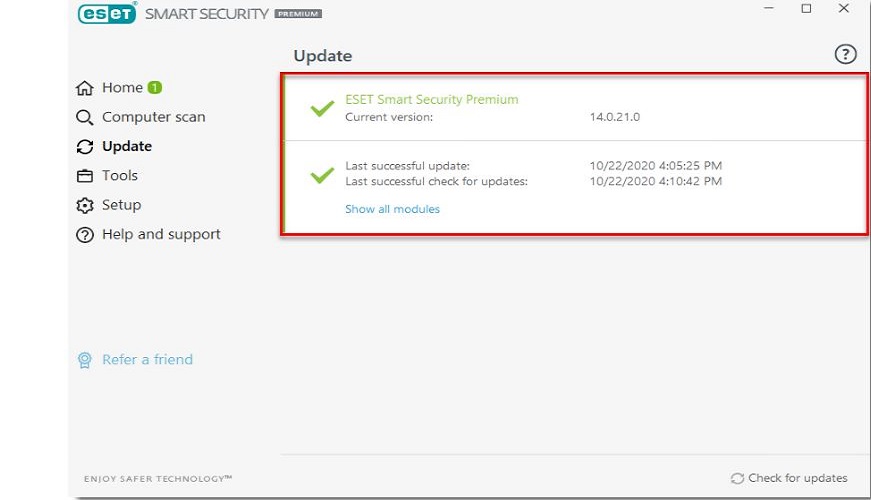Select the Tools menu entry
Image resolution: width=871 pixels, height=500 pixels.
coord(120,176)
